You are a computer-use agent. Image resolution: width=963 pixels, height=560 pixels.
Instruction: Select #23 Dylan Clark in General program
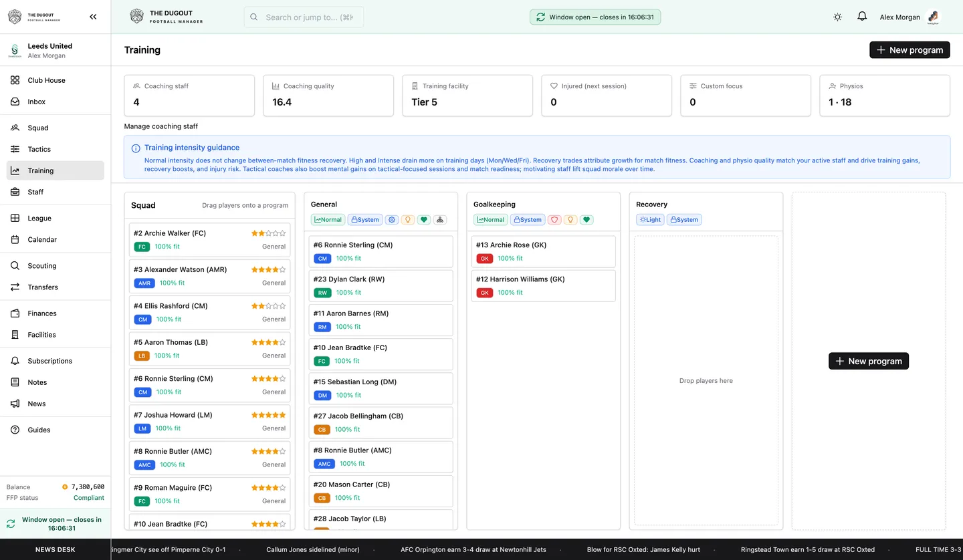[381, 286]
